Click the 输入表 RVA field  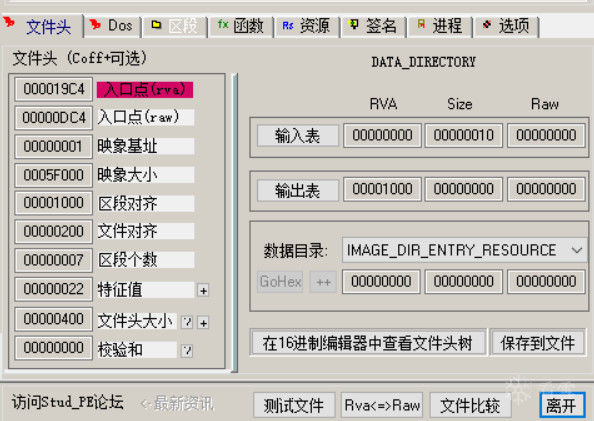(x=382, y=135)
